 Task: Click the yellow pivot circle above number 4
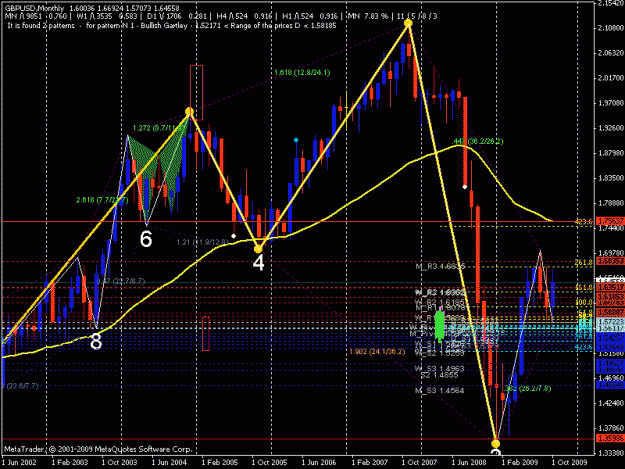click(x=258, y=249)
